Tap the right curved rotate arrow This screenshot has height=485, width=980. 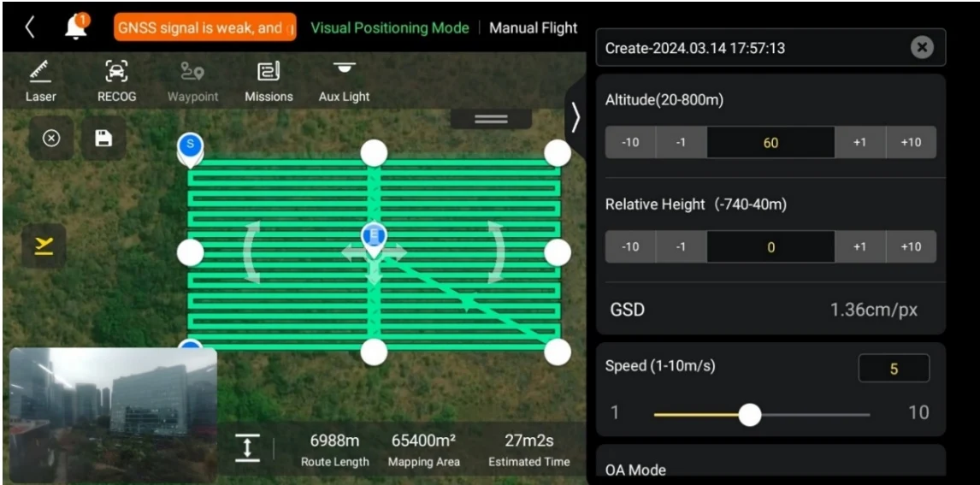(x=496, y=252)
